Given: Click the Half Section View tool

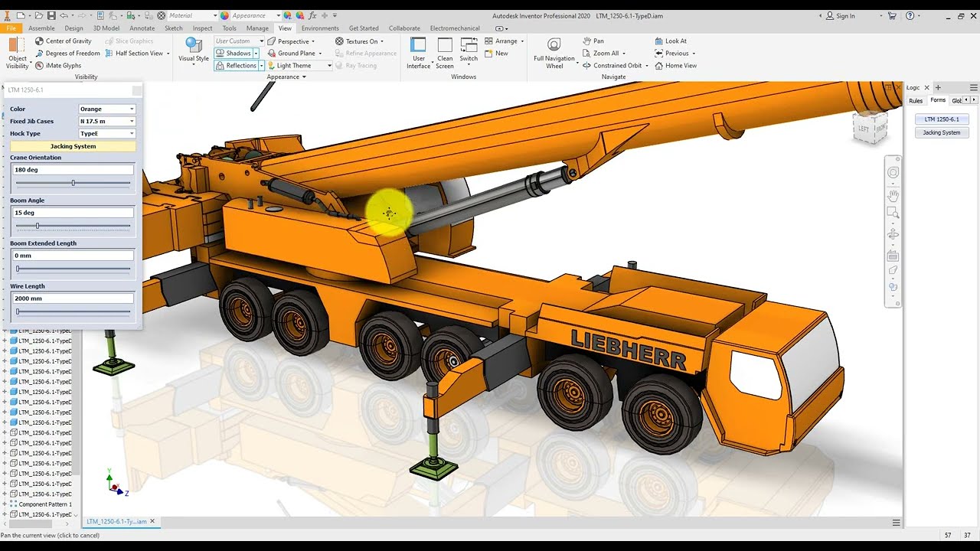Looking at the screenshot, I should pyautogui.click(x=139, y=54).
